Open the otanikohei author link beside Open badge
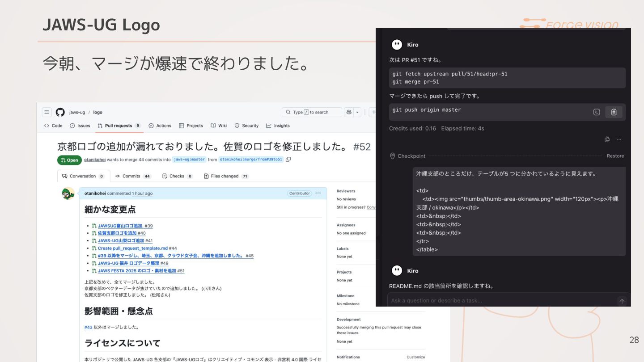Image resolution: width=644 pixels, height=362 pixels. tap(95, 160)
